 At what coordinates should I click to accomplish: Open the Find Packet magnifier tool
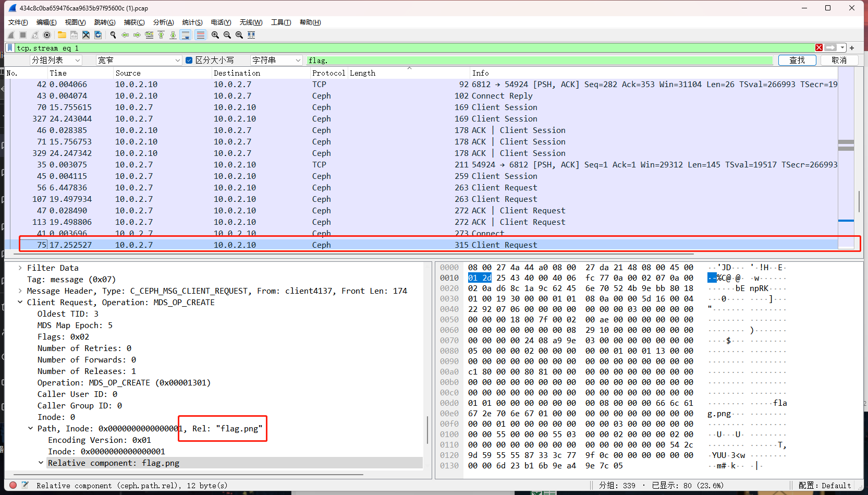click(113, 35)
